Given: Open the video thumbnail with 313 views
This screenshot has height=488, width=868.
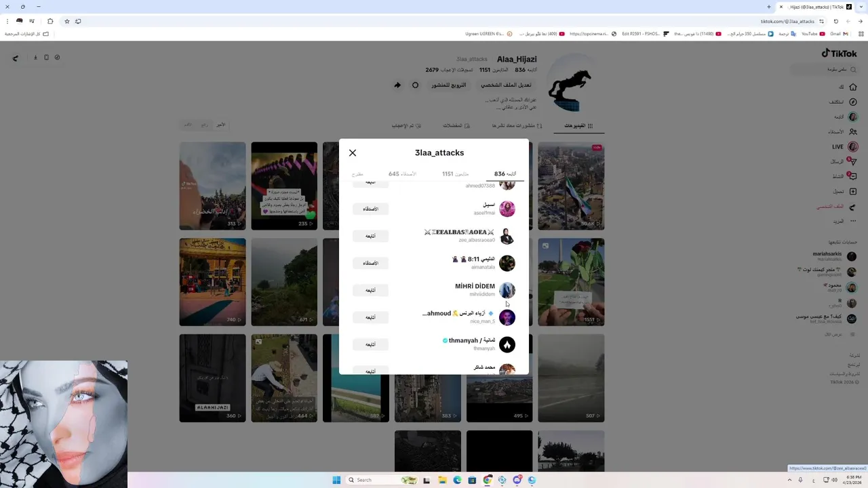Looking at the screenshot, I should click(x=212, y=186).
